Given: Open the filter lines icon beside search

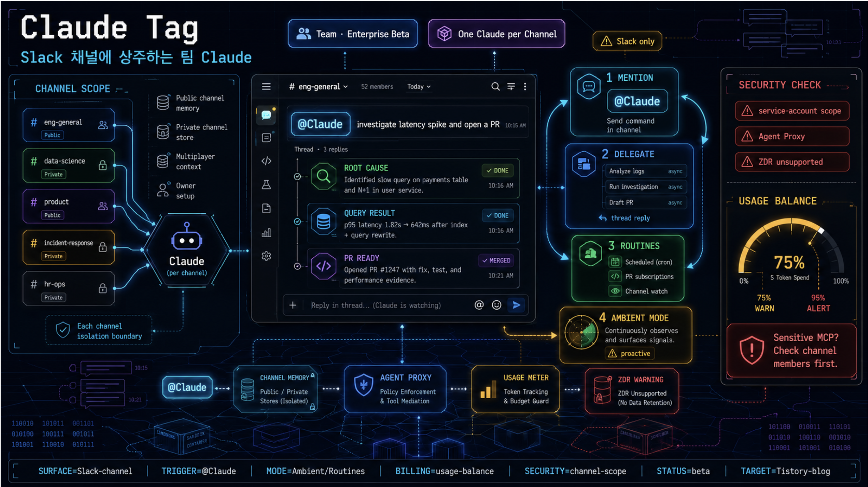Looking at the screenshot, I should coord(511,86).
